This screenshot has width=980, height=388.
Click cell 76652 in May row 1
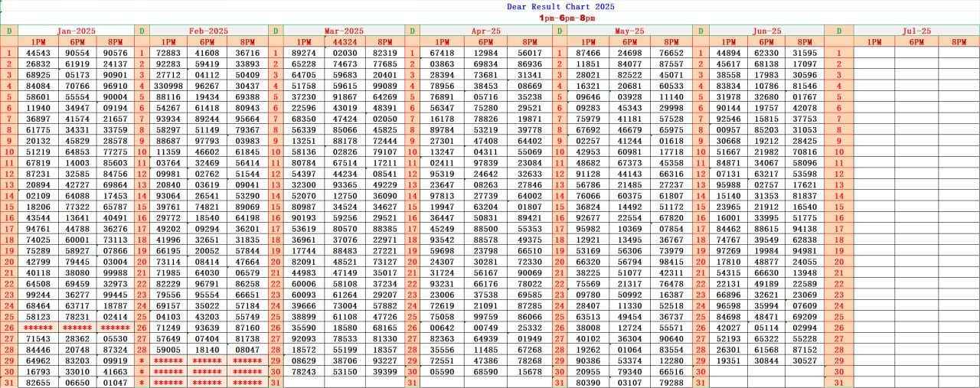click(671, 53)
